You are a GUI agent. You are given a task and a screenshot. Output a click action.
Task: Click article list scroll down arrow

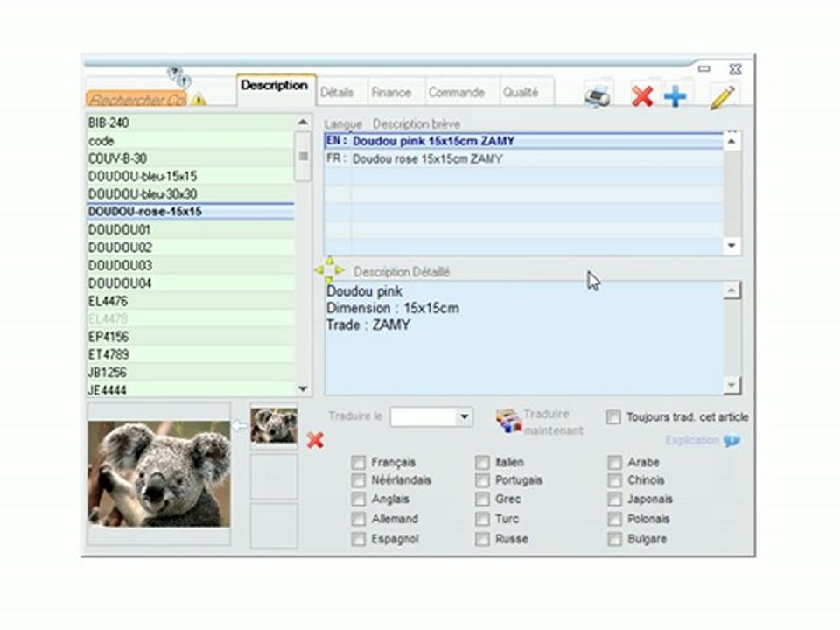303,388
